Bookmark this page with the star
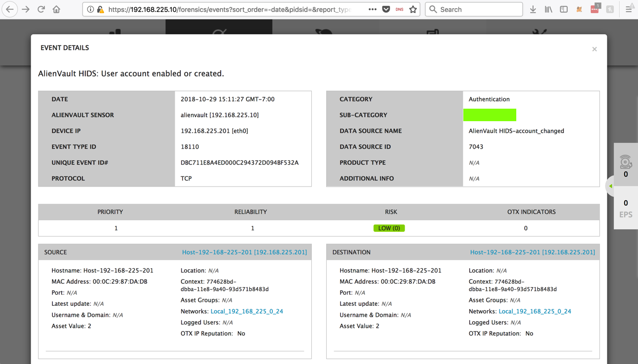 (x=413, y=9)
